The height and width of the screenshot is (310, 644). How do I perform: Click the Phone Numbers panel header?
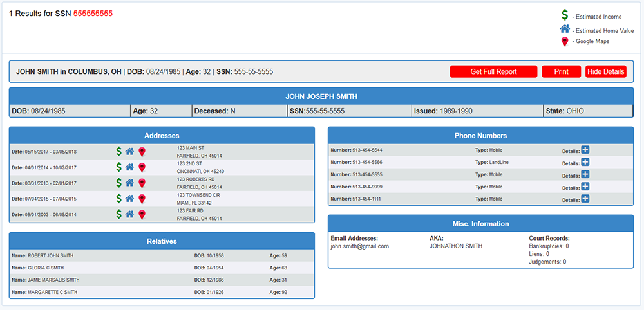tap(480, 135)
